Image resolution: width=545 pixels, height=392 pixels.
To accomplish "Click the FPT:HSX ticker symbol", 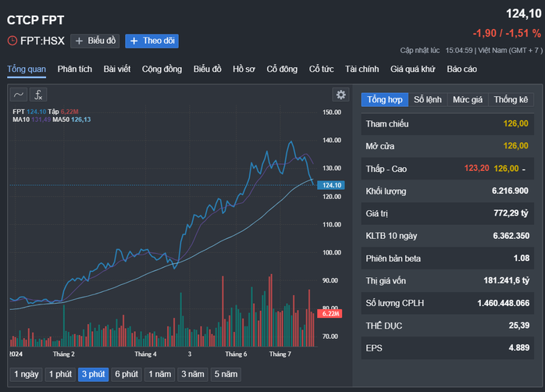I will pyautogui.click(x=42, y=41).
